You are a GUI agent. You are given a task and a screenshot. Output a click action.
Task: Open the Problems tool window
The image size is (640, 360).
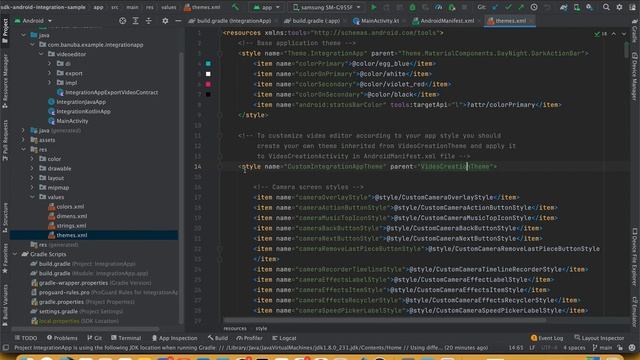(62, 338)
